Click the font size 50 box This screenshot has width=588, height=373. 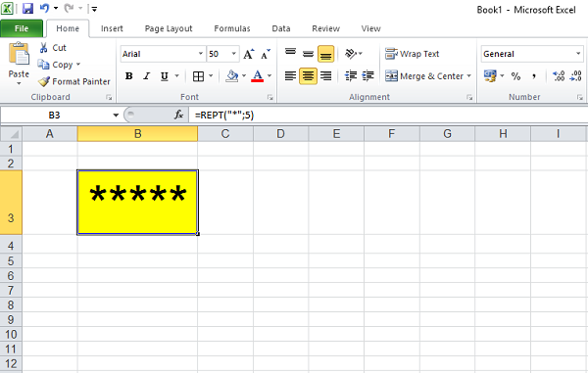click(x=219, y=54)
